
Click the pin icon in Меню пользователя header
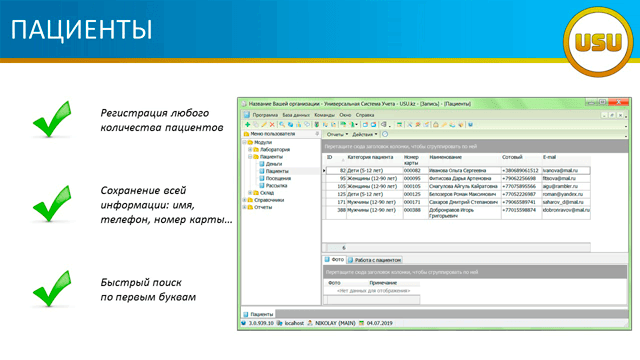pos(317,133)
